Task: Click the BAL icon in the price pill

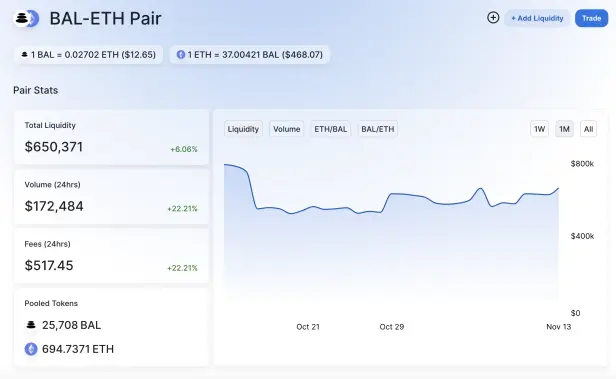Action: click(x=24, y=55)
